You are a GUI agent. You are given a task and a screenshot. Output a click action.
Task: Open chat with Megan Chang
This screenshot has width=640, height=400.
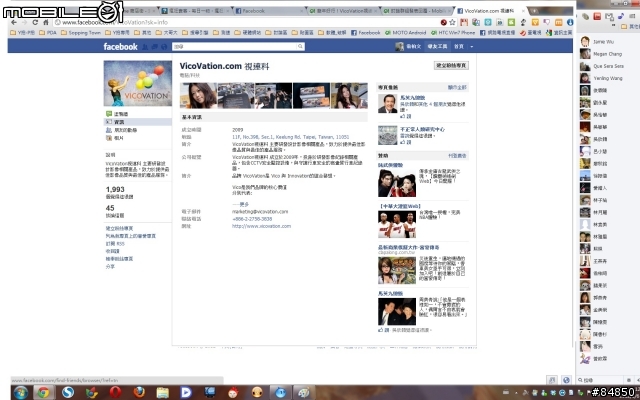608,54
